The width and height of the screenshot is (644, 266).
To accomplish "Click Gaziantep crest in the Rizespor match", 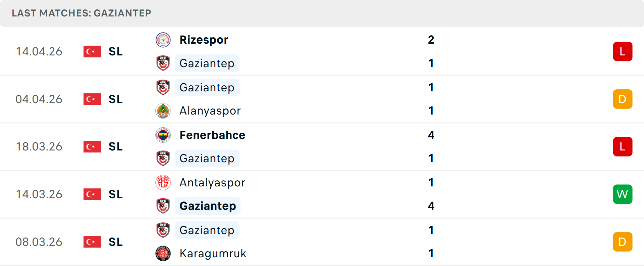I will 163,63.
